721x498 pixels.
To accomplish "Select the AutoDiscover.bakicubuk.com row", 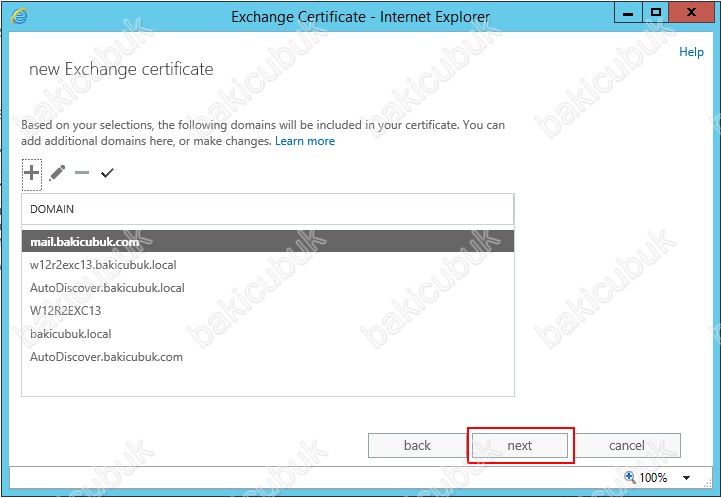I will pyautogui.click(x=268, y=357).
